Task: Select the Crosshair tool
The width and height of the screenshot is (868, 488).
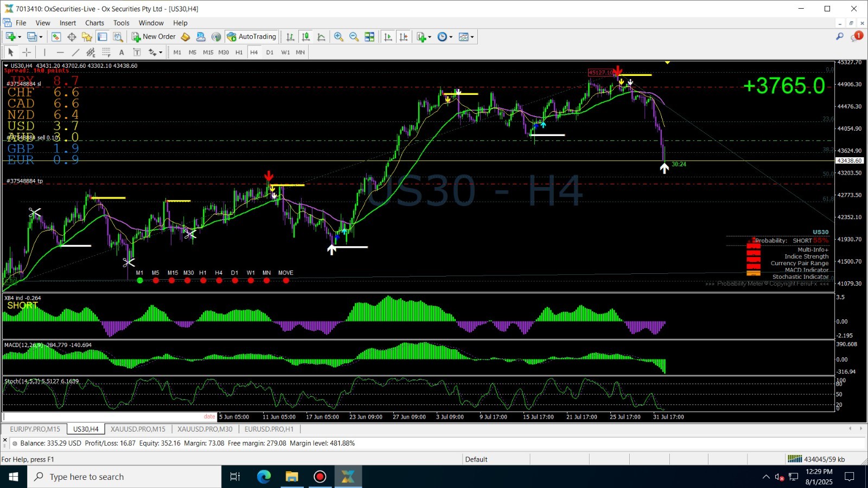Action: [27, 52]
